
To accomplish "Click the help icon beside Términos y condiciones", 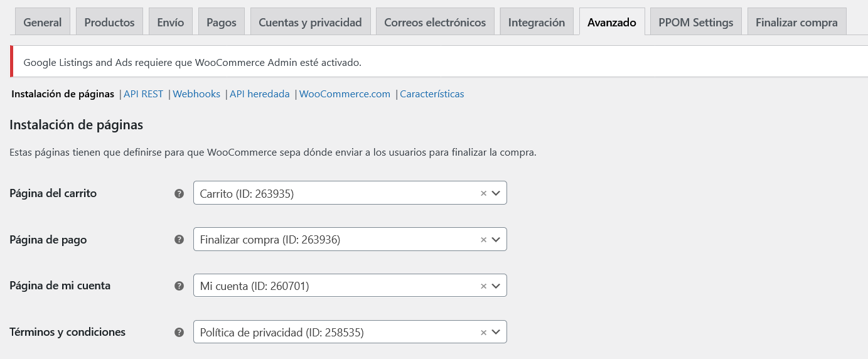I will 179,332.
